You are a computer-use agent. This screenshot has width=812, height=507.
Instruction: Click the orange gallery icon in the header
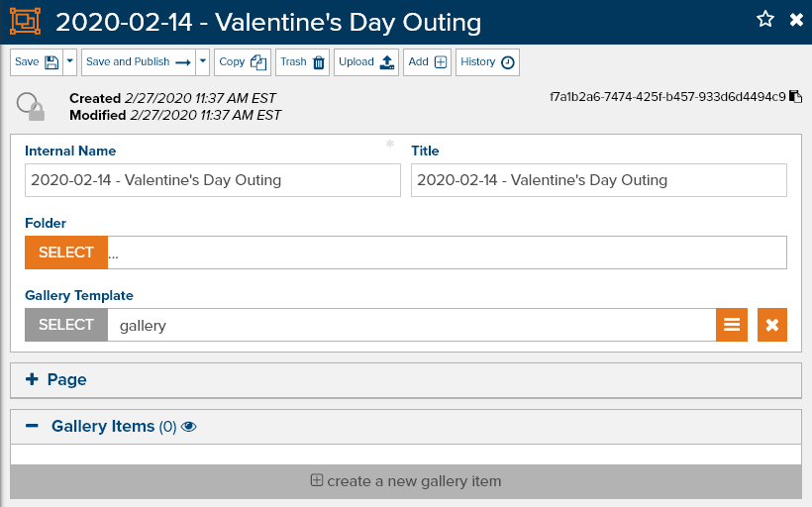(25, 21)
